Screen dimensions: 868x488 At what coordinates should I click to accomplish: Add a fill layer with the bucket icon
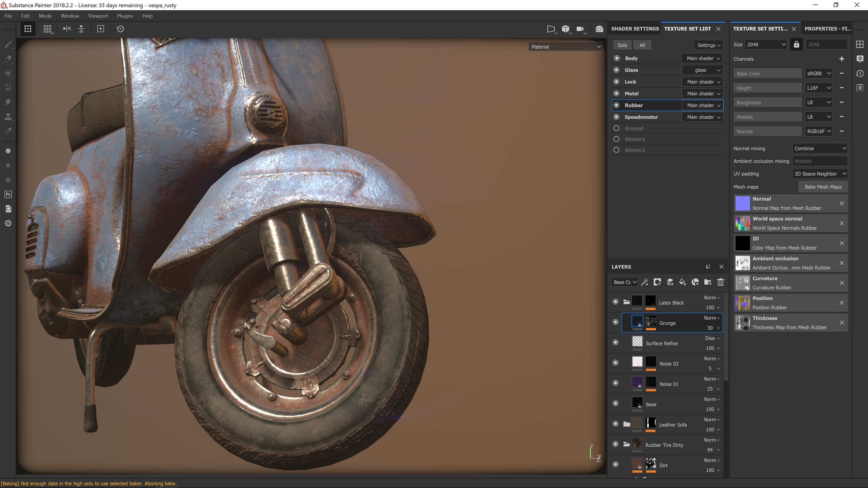682,282
